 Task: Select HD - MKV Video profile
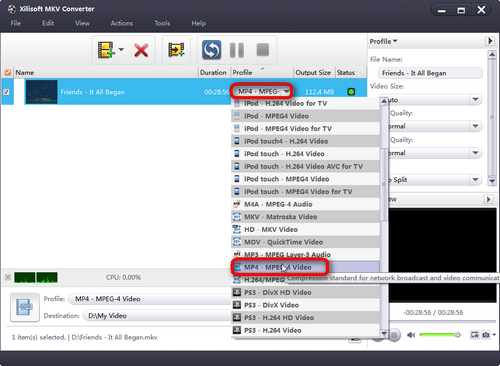305,229
